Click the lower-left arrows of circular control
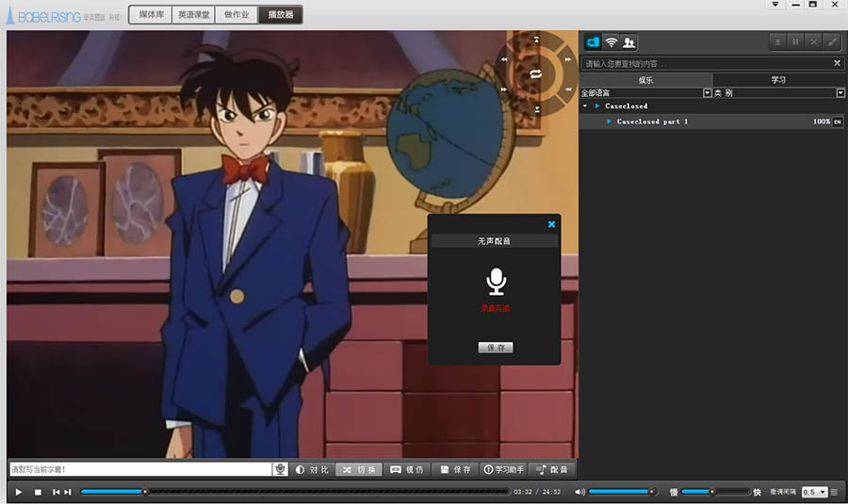This screenshot has width=848, height=504. 504,89
